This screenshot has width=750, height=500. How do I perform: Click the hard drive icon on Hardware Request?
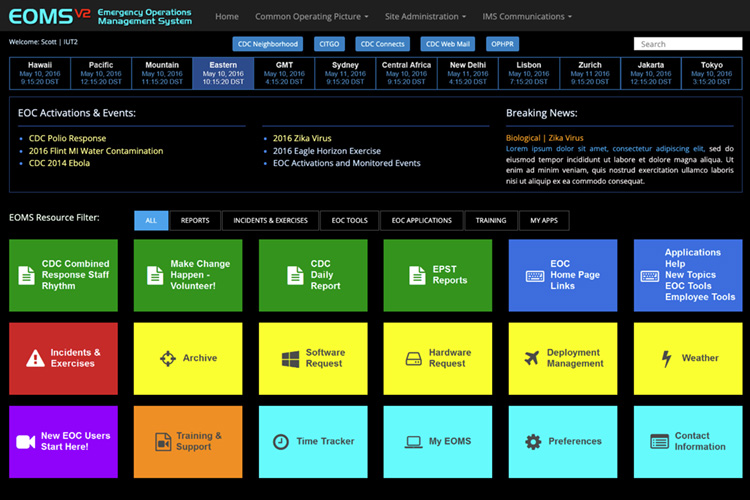(x=413, y=358)
